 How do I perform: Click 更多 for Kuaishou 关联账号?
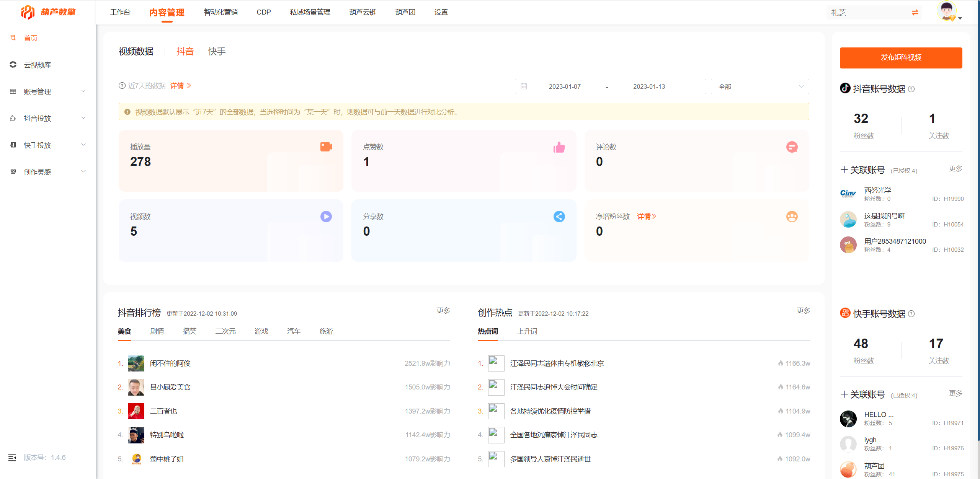point(955,393)
